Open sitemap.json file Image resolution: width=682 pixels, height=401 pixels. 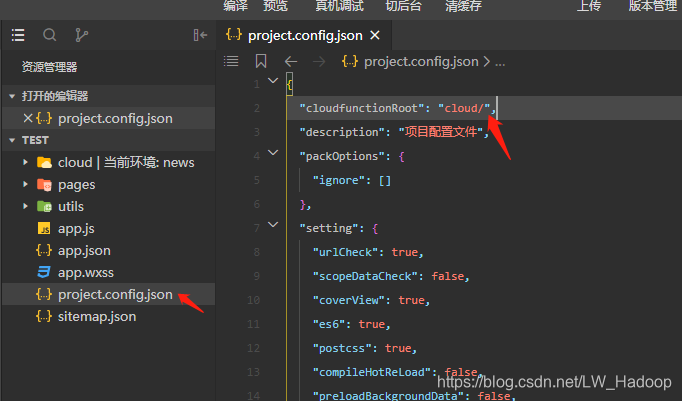click(x=97, y=317)
